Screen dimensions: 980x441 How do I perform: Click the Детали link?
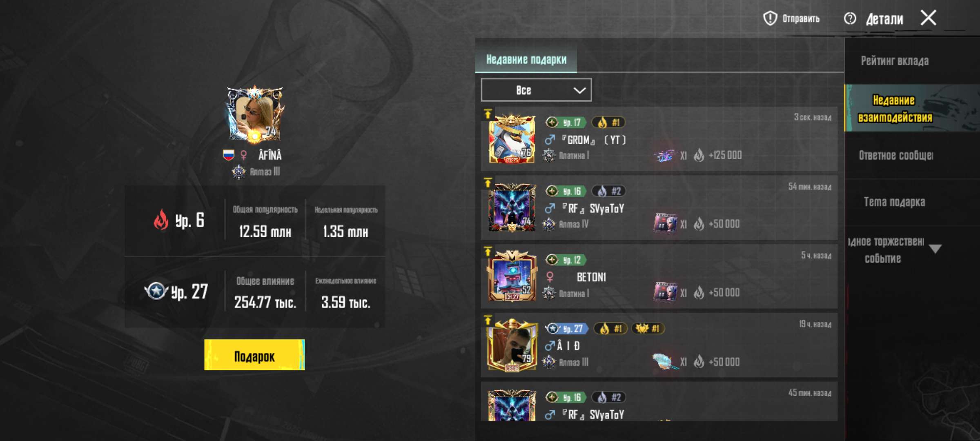tap(884, 19)
